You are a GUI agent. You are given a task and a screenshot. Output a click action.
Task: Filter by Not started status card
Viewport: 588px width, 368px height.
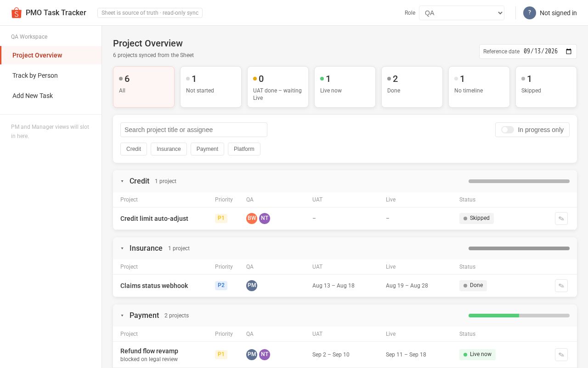(211, 87)
